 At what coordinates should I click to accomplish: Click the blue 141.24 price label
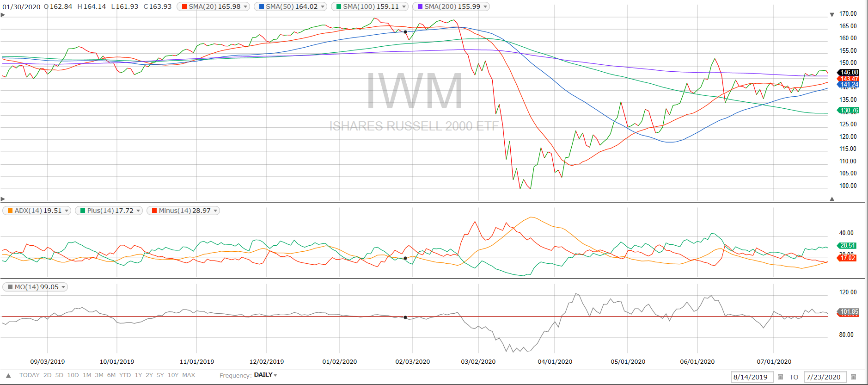(x=848, y=85)
